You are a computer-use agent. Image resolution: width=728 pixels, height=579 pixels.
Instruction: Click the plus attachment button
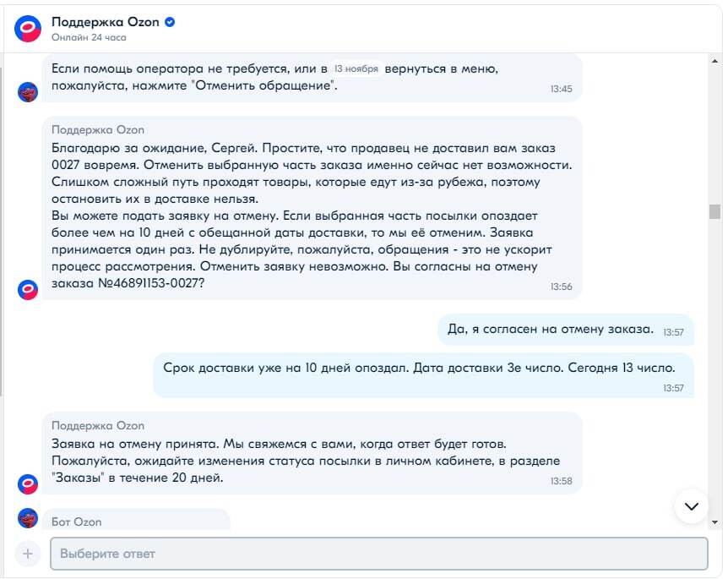pyautogui.click(x=28, y=554)
